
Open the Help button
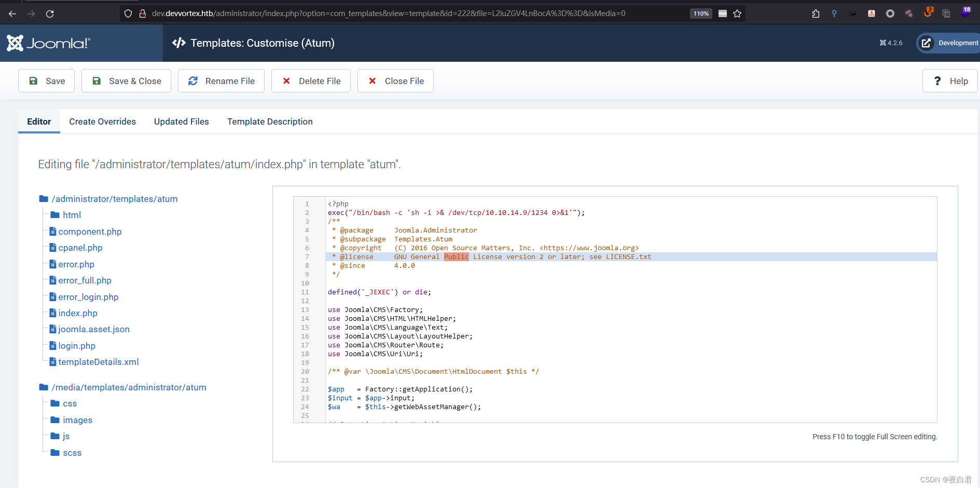tap(950, 81)
